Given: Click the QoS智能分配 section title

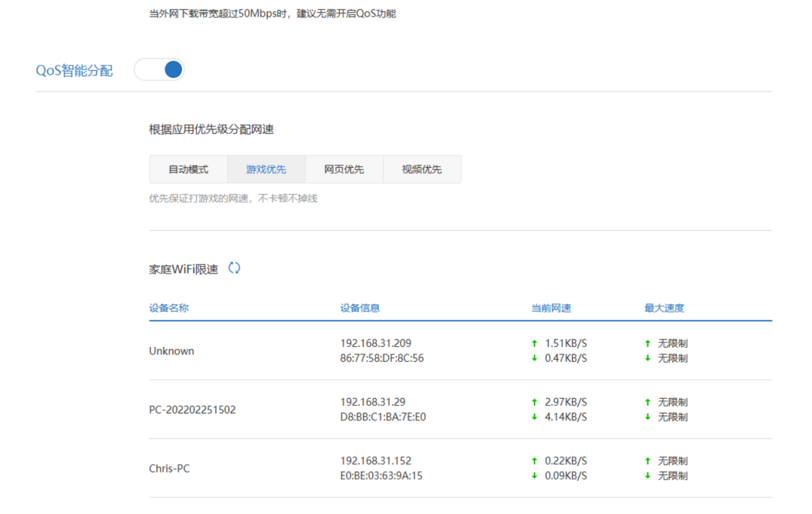Looking at the screenshot, I should pos(74,71).
